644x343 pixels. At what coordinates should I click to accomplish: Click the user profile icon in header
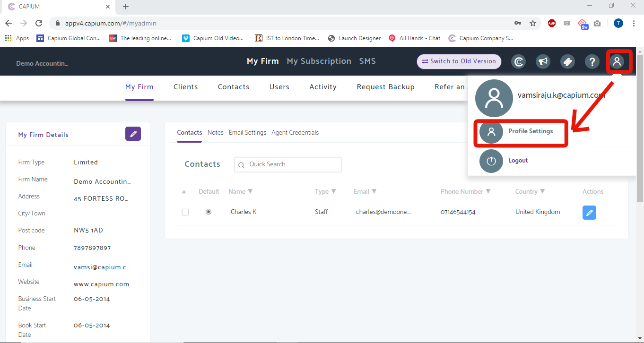tap(617, 61)
